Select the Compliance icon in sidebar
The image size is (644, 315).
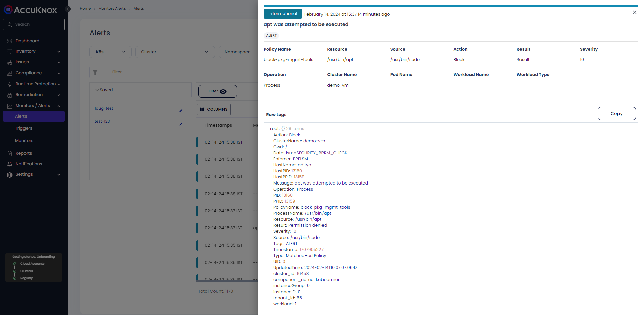pyautogui.click(x=10, y=73)
